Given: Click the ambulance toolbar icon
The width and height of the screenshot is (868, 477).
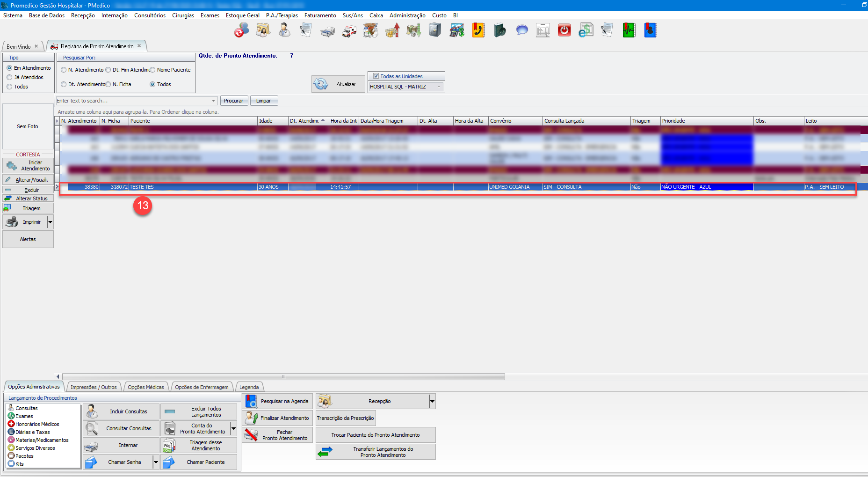Looking at the screenshot, I should point(349,31).
